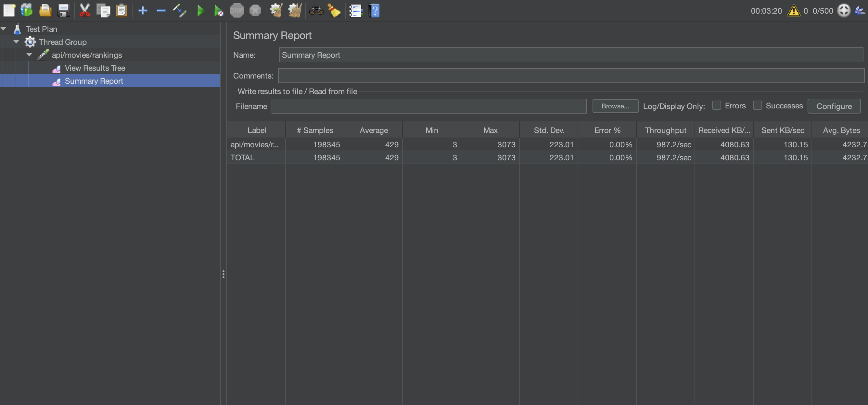Collapse the Test Plan tree node
Screen dimensions: 868x405
tap(4, 29)
